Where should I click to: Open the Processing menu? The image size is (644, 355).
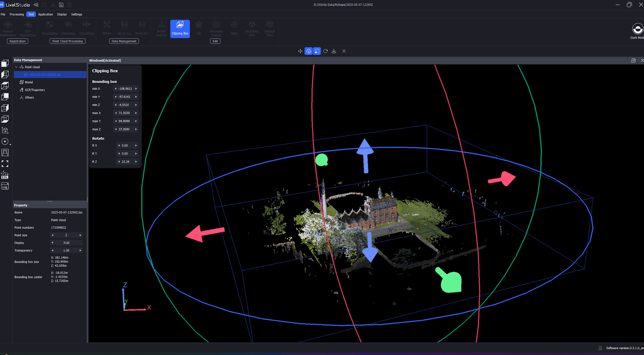(x=17, y=14)
